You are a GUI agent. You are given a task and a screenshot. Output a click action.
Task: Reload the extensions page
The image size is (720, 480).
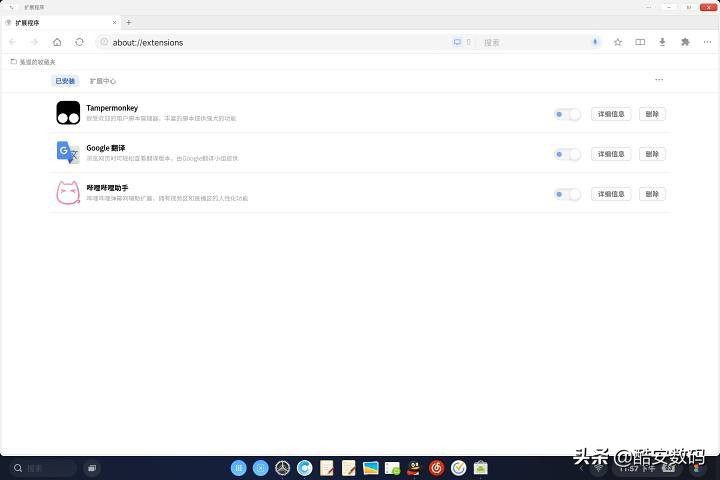pos(80,42)
